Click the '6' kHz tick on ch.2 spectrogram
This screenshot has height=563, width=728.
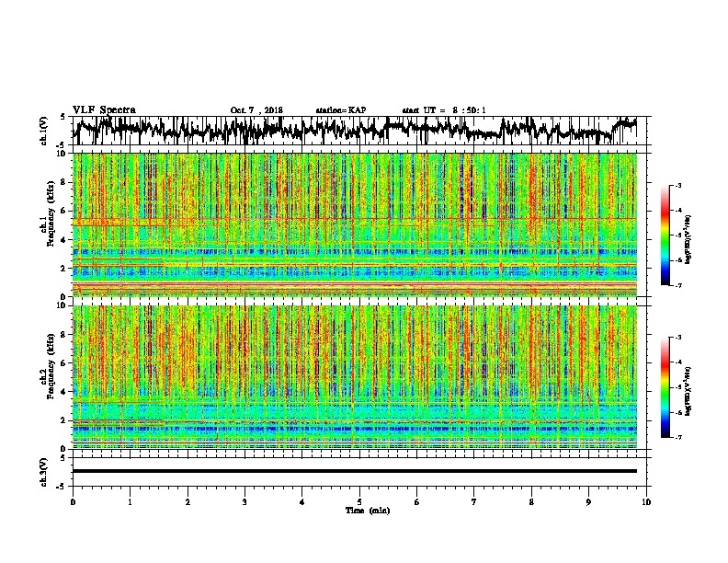[x=64, y=363]
